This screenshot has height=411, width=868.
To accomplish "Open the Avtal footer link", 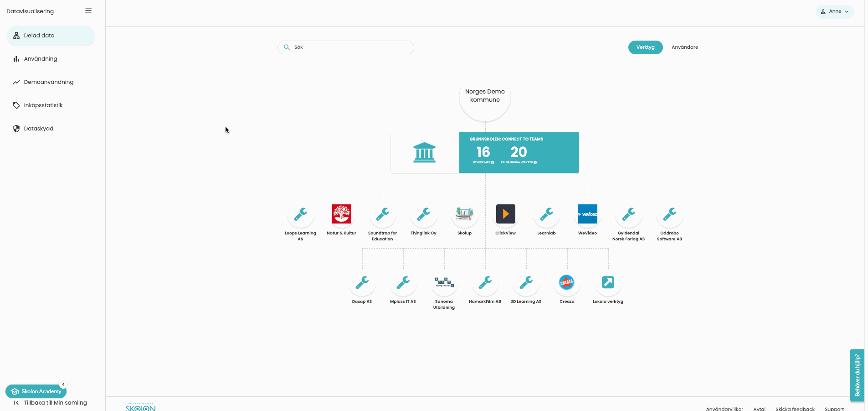I will (760, 409).
